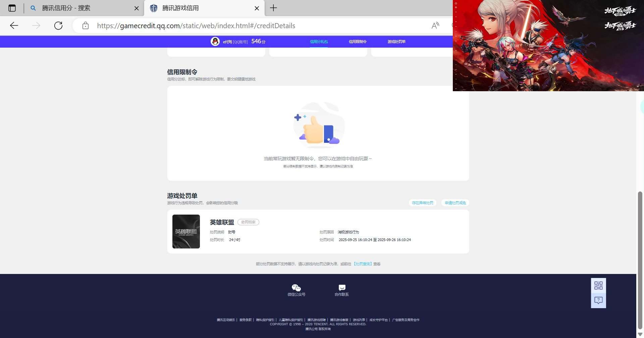
Task: Click the 546分 credit score
Action: 258,41
